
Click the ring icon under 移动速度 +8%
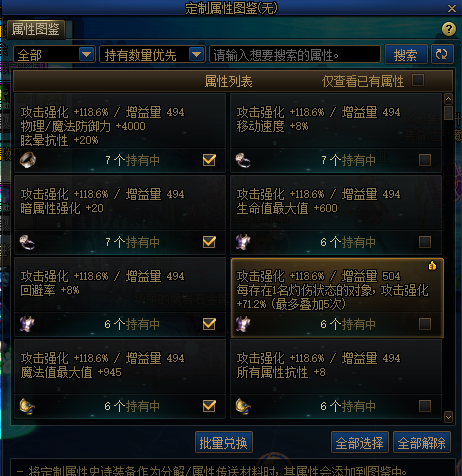pos(243,160)
